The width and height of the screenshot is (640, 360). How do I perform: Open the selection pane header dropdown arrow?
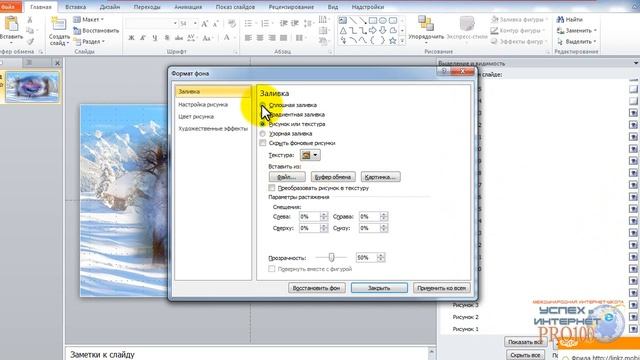636,63
